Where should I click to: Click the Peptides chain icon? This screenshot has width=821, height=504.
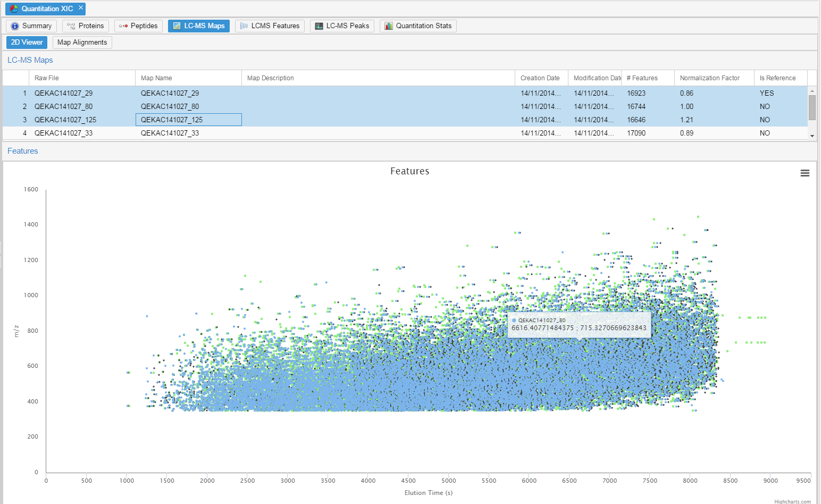pos(123,26)
